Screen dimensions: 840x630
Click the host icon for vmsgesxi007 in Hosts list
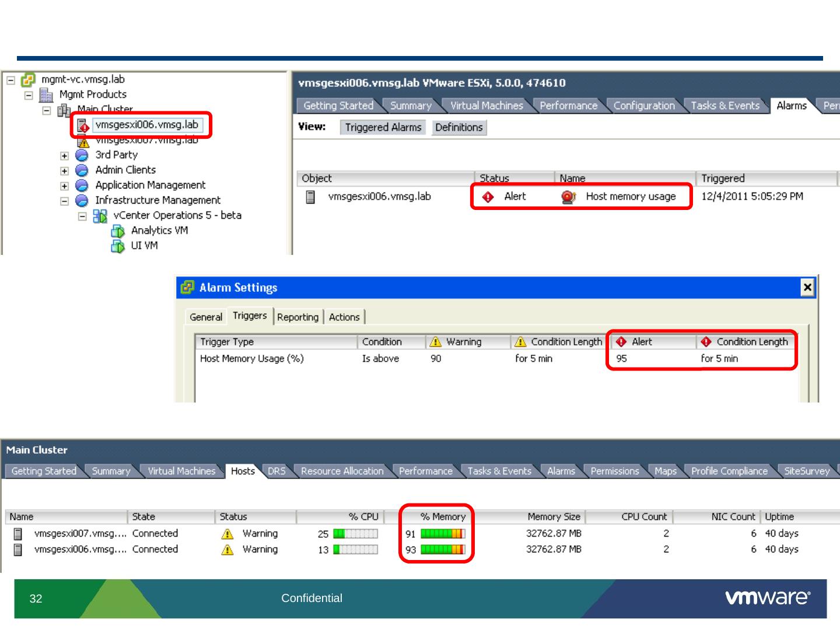coord(18,534)
